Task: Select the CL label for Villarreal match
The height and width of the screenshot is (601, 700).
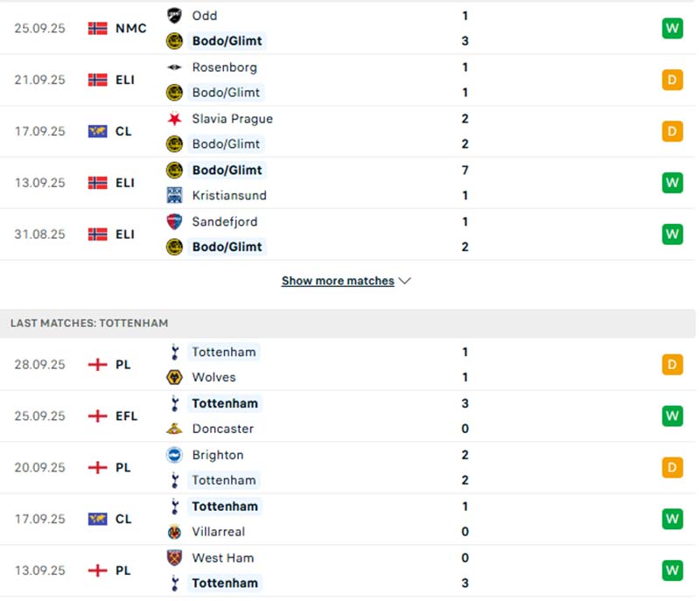Action: (123, 519)
